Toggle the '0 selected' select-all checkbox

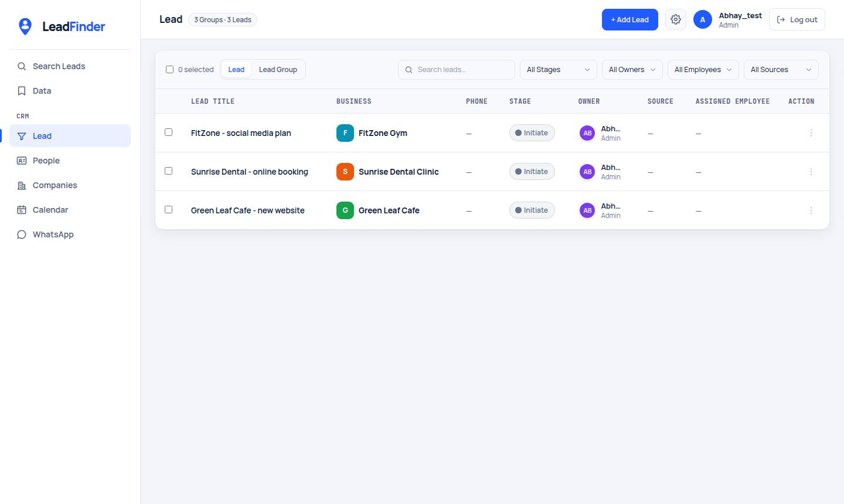(x=170, y=70)
